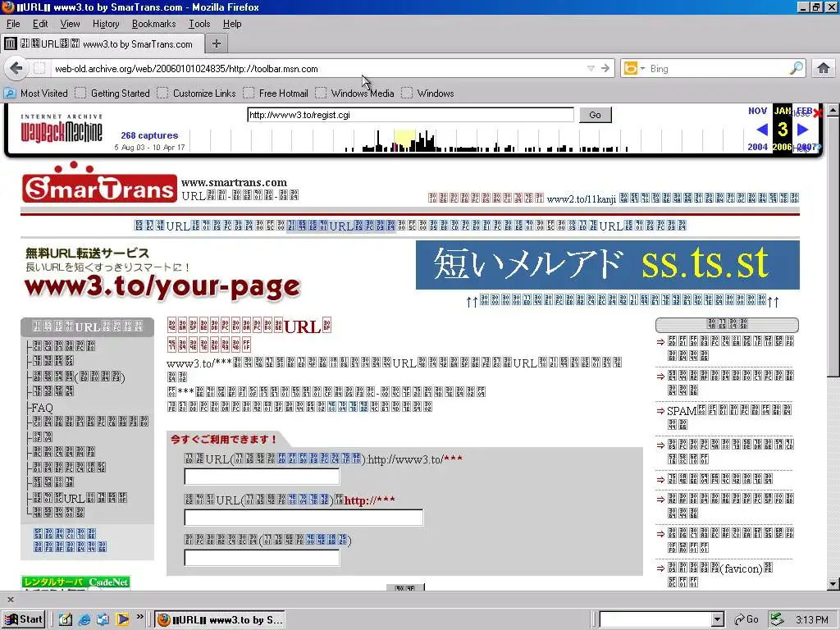
Task: Open the Help menu
Action: click(x=232, y=24)
